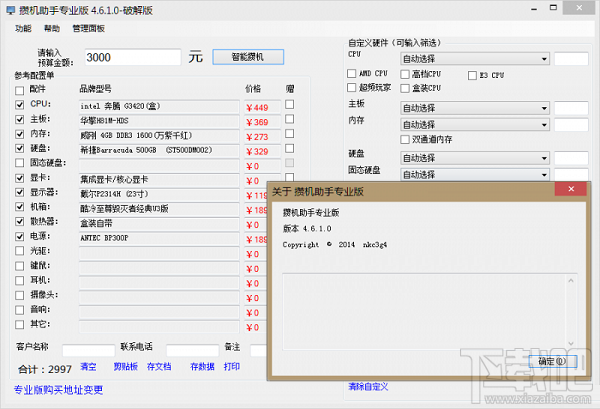The image size is (600, 409).
Task: Uncheck the 散热器 component checkbox
Action: [20, 222]
